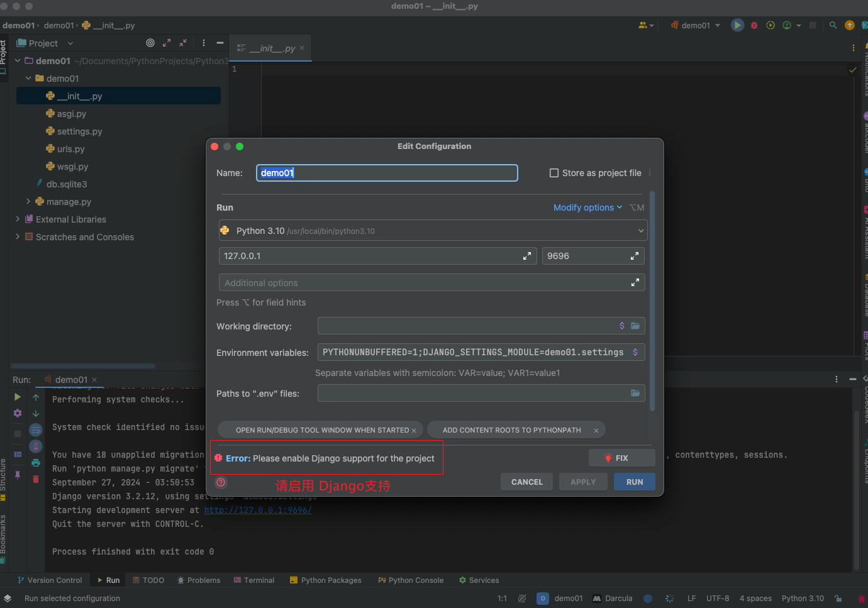Open the Terminal tool tab
Image resolution: width=868 pixels, height=608 pixels.
point(254,580)
